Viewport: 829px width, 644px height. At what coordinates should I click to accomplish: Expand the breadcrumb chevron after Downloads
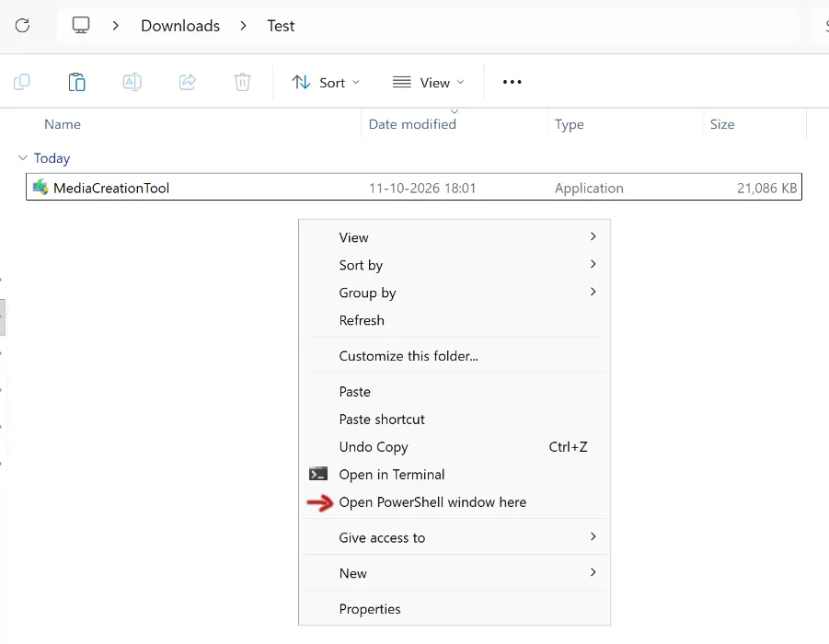(x=243, y=26)
